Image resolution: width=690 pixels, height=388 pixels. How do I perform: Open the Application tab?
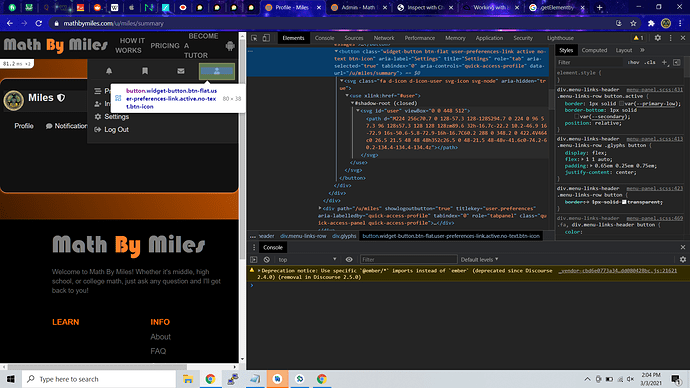tap(489, 38)
